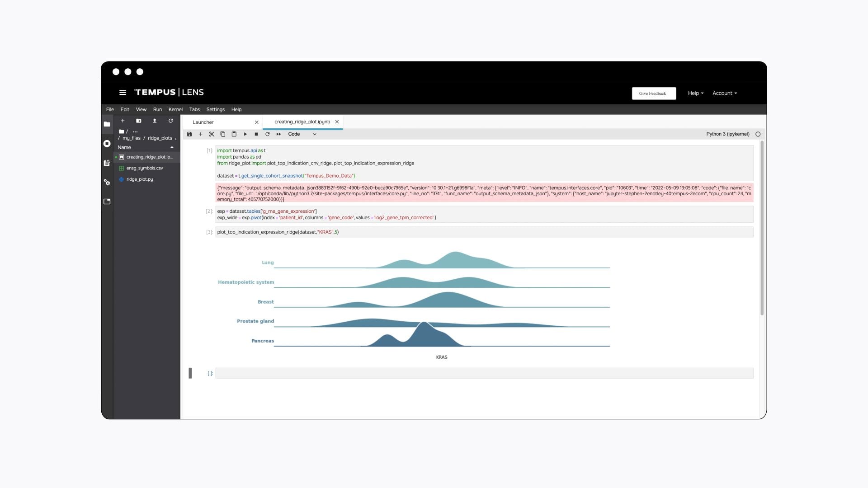Click into the empty code cell
This screenshot has width=868, height=488.
click(484, 373)
